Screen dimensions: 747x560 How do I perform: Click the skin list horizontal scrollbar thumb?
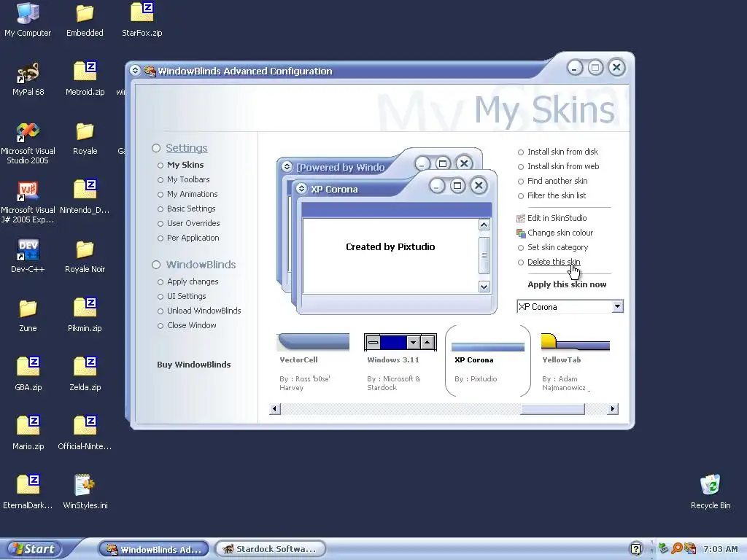point(552,409)
